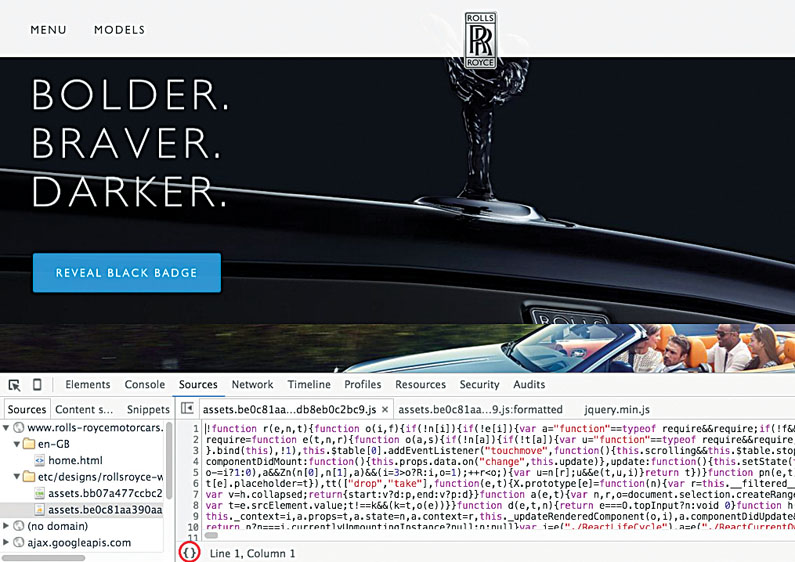The width and height of the screenshot is (795, 562).
Task: Switch to the Security tab
Action: [479, 384]
